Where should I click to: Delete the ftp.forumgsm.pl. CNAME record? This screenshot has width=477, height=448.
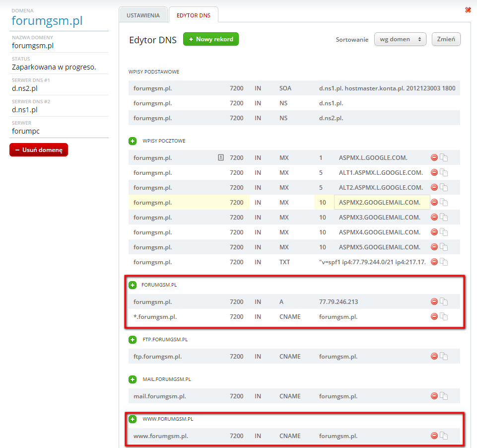[x=434, y=356]
